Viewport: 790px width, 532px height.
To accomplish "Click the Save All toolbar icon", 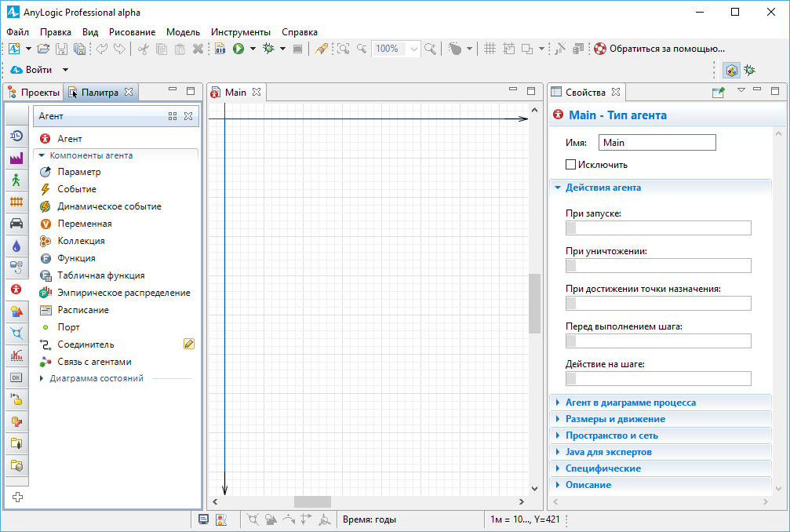I will [x=79, y=49].
